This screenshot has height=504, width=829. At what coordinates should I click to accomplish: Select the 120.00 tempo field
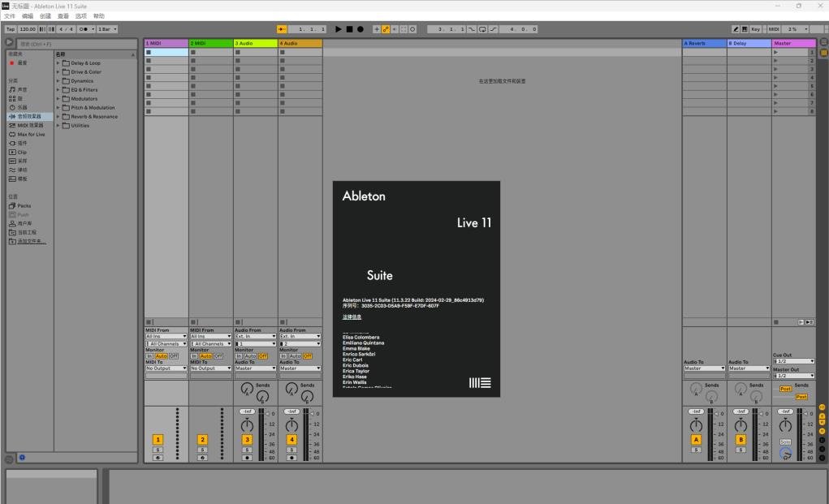[x=28, y=29]
